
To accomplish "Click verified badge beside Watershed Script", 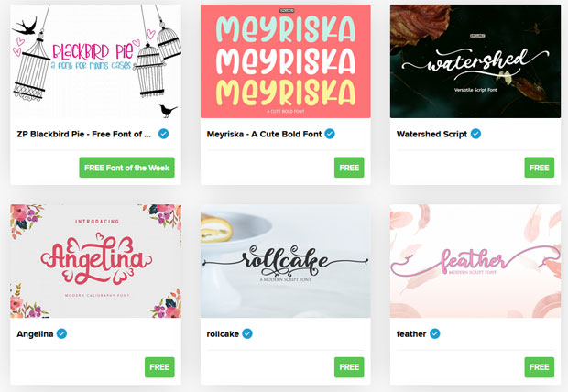I will click(475, 134).
